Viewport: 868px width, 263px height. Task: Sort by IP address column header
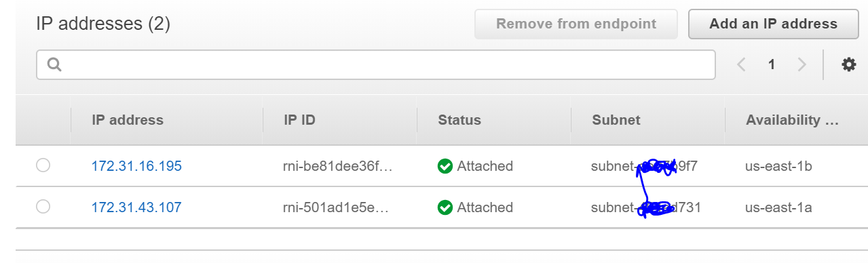(128, 120)
